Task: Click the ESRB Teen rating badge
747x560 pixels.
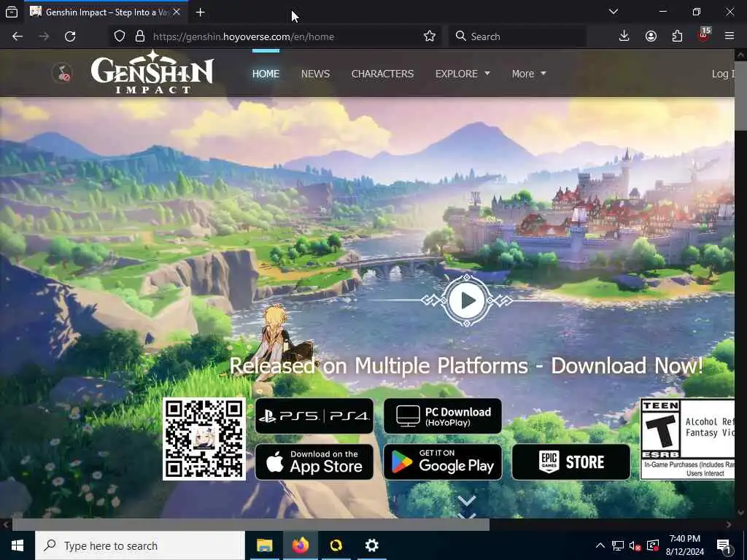Action: click(x=687, y=438)
